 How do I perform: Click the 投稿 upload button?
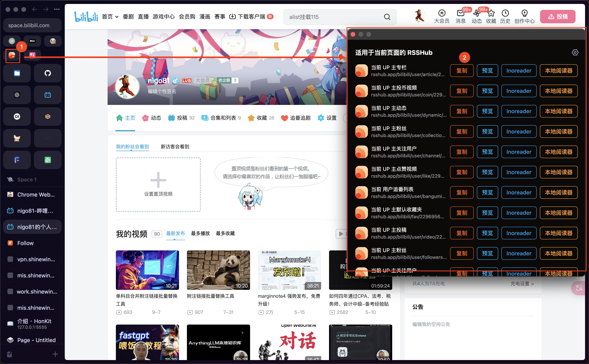pyautogui.click(x=557, y=17)
